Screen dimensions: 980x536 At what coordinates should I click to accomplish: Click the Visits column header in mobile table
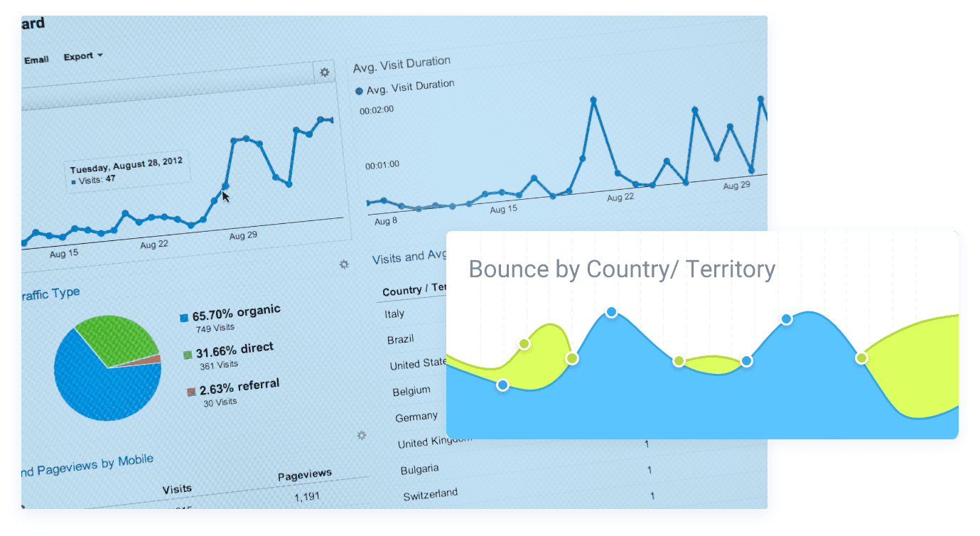[x=177, y=488]
